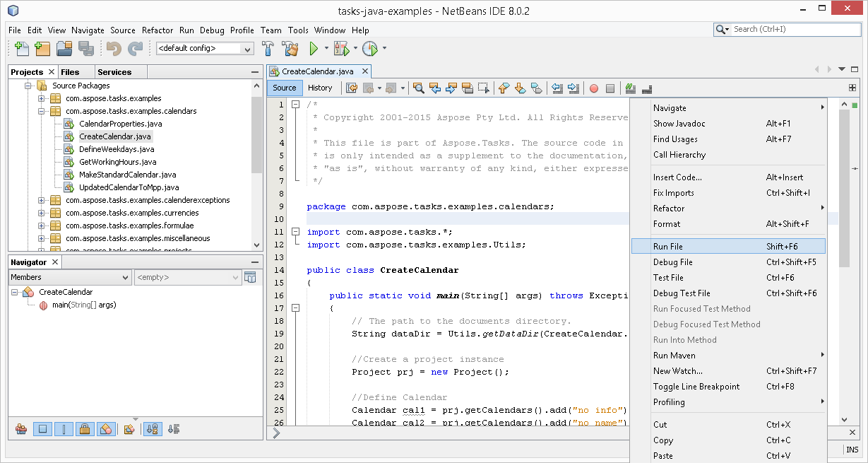Click the Save All icon

tap(85, 48)
